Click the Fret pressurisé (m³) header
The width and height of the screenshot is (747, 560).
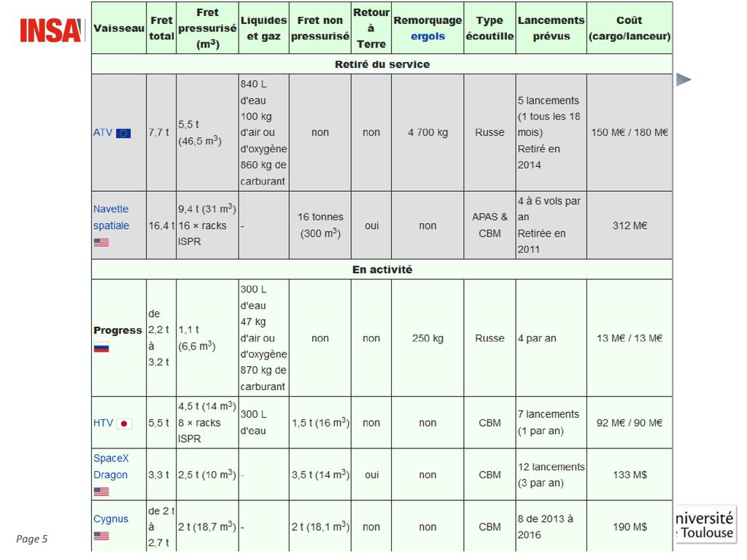pyautogui.click(x=207, y=28)
